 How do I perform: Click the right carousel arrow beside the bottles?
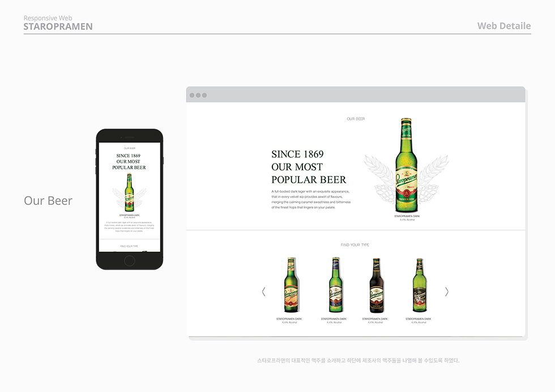446,292
